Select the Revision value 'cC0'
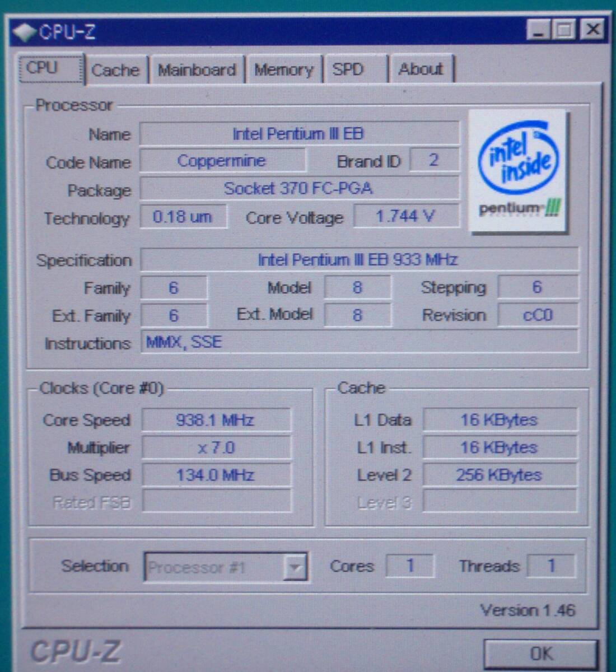The image size is (616, 672). click(x=537, y=315)
